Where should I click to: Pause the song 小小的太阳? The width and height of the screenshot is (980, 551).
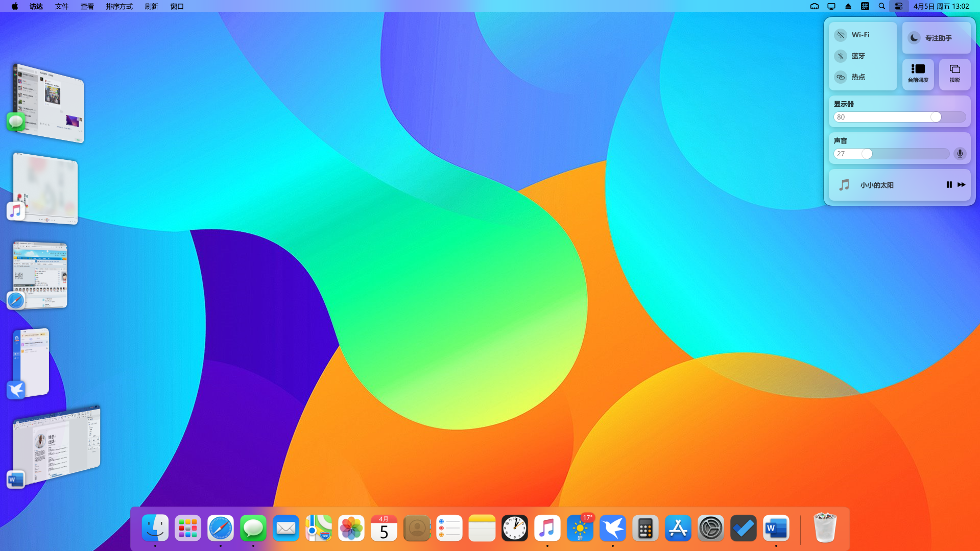[948, 185]
